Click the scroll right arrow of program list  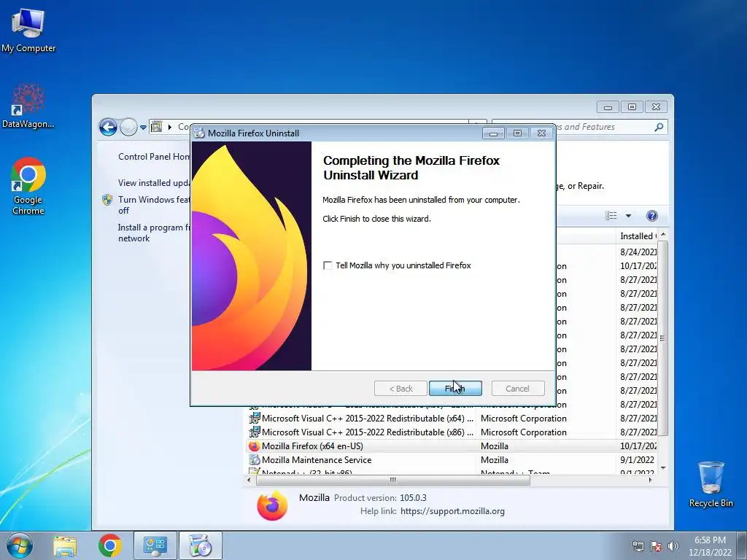(x=650, y=480)
